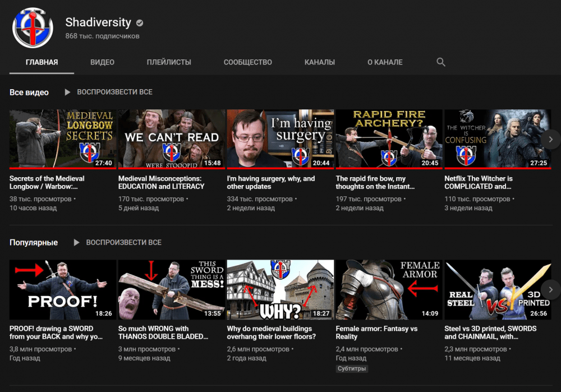Viewport: 561px width, 392px height.
Task: Expand Популярные row with right chevron
Action: pyautogui.click(x=550, y=289)
